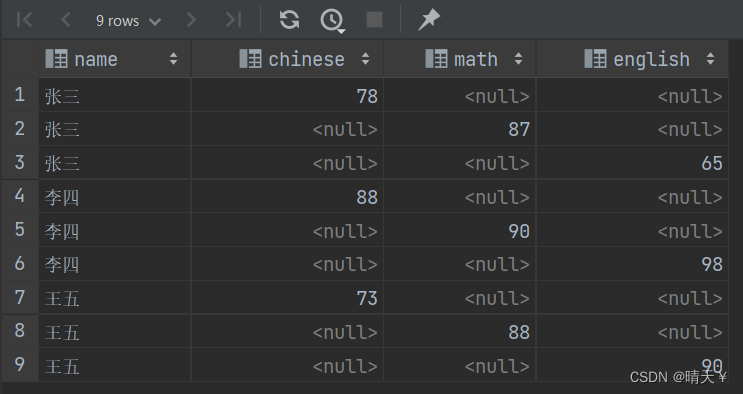Image resolution: width=743 pixels, height=394 pixels.
Task: Select 李四 name cell in row 4
Action: click(x=115, y=196)
